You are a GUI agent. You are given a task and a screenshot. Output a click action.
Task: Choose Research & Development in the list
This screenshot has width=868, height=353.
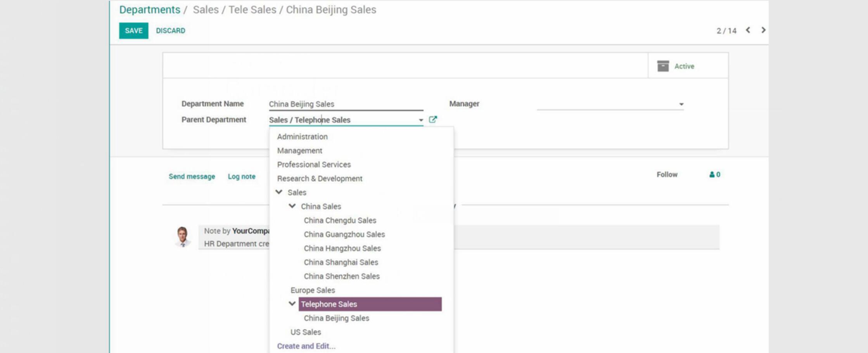[x=320, y=179]
